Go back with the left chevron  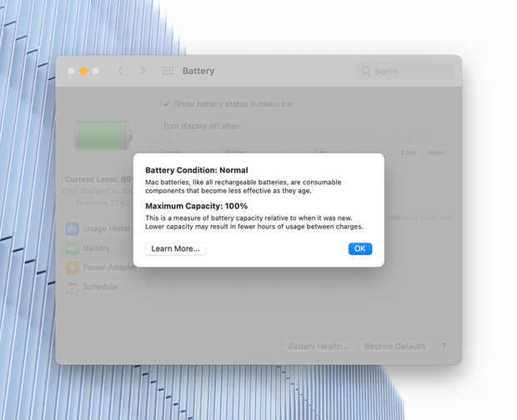121,72
